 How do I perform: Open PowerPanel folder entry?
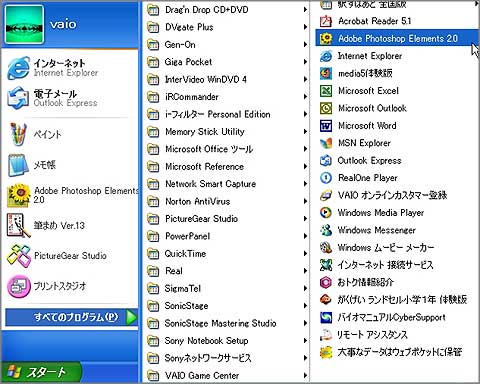(227, 236)
